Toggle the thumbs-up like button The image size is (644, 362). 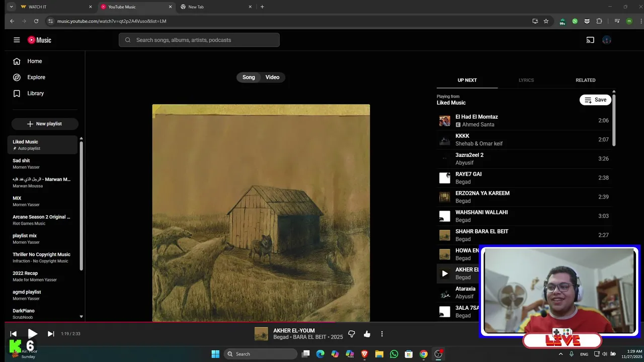pos(367,334)
